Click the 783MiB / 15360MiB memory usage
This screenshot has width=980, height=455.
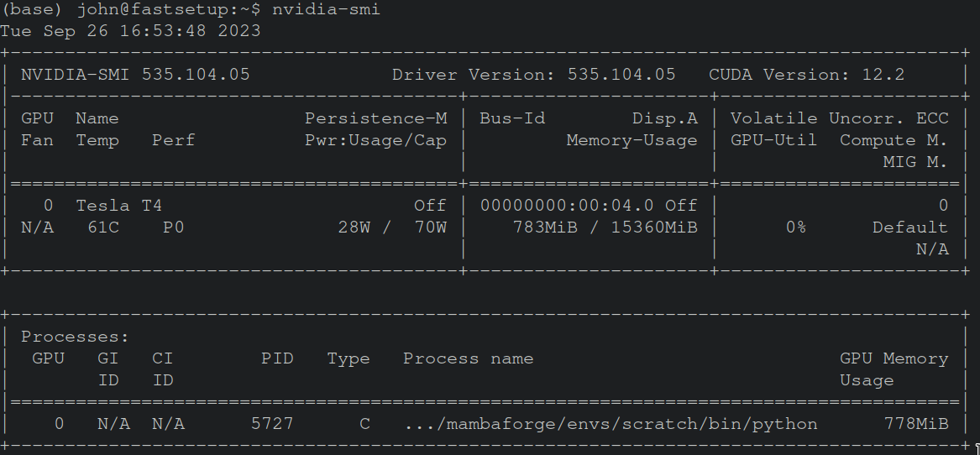[x=605, y=227]
